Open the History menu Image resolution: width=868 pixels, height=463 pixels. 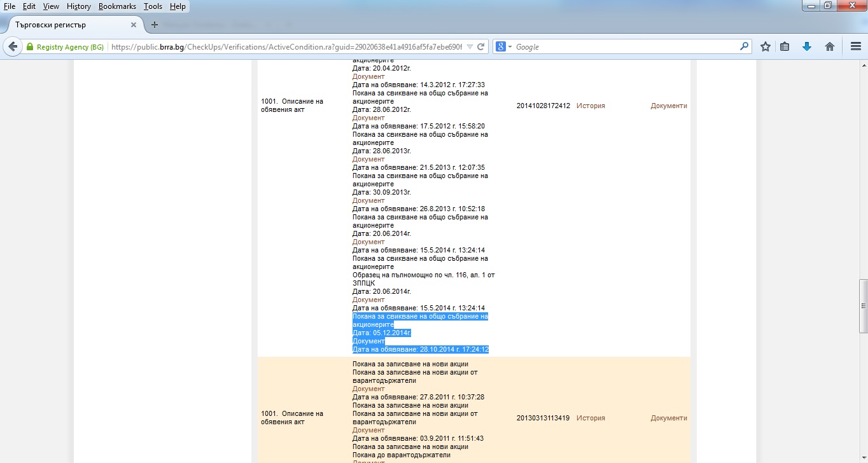[x=79, y=6]
